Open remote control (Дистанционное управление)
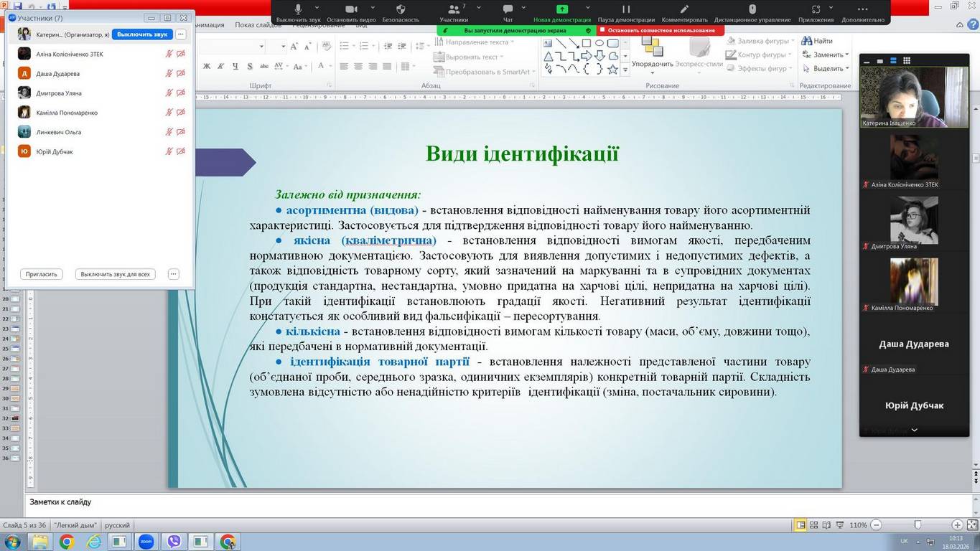Image resolution: width=980 pixels, height=551 pixels. pos(752,9)
